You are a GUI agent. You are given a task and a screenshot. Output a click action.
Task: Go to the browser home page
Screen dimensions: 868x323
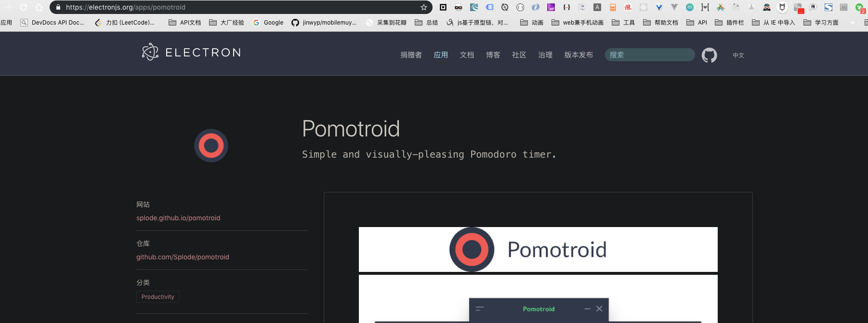point(39,7)
